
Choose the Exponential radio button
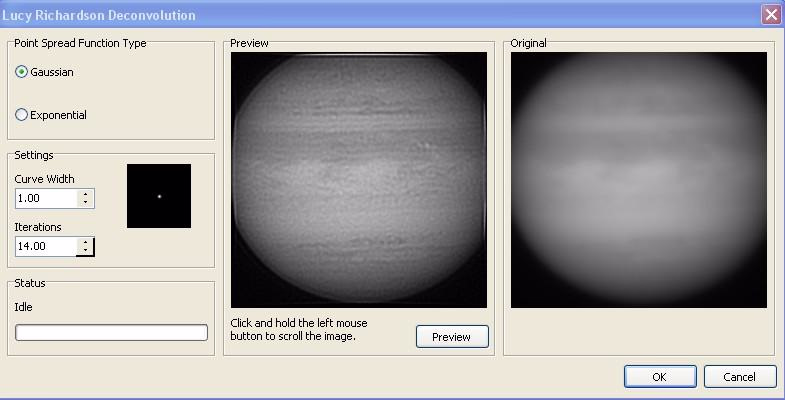(22, 115)
